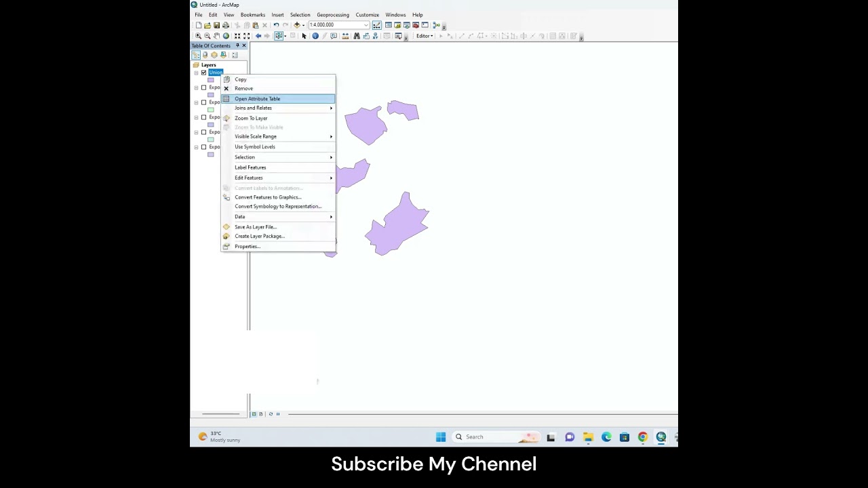
Task: Close the Table Of Contents panel
Action: pyautogui.click(x=244, y=45)
